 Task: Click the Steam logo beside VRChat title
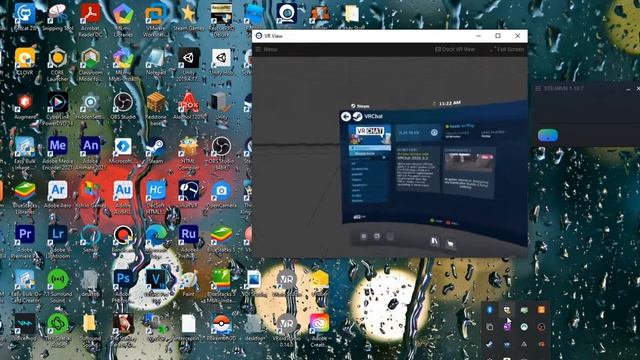tap(357, 117)
